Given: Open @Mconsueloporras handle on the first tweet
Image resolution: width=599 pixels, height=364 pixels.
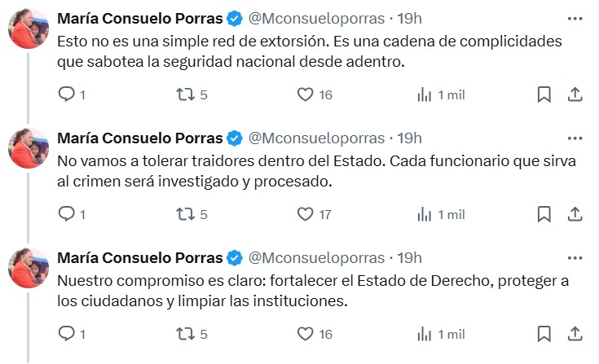Looking at the screenshot, I should tap(316, 19).
